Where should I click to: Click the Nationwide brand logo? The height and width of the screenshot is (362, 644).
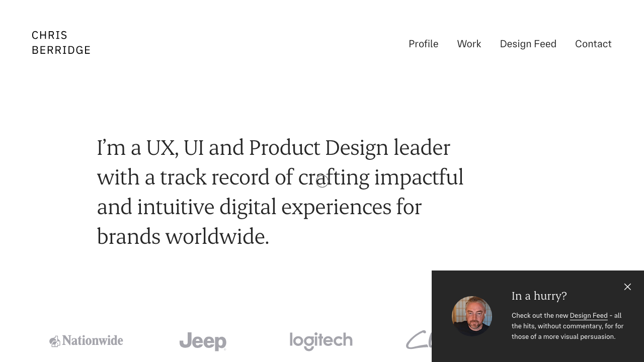click(86, 341)
